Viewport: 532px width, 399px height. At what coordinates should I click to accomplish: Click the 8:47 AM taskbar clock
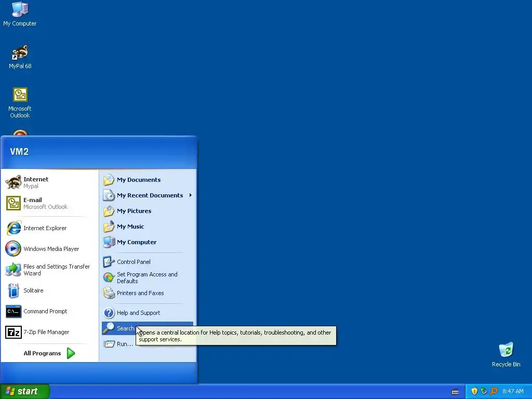pos(513,391)
